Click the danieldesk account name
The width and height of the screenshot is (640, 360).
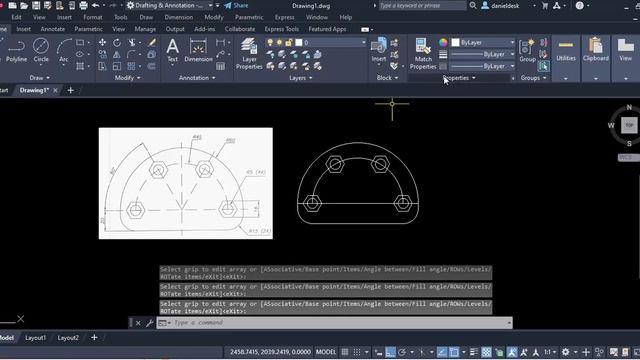506,6
